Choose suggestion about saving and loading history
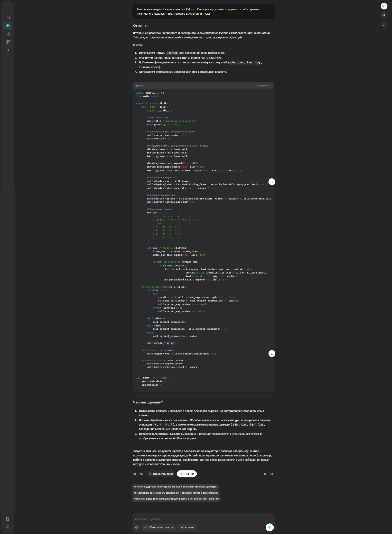Screen dimensions: 392x535 click(176, 493)
